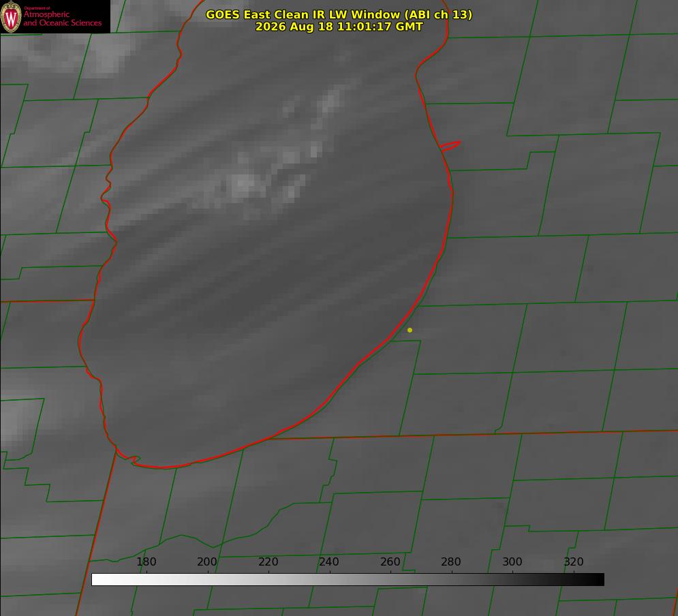Click the 2026 Aug 18 timestamp text
678x616 pixels.
pyautogui.click(x=339, y=27)
